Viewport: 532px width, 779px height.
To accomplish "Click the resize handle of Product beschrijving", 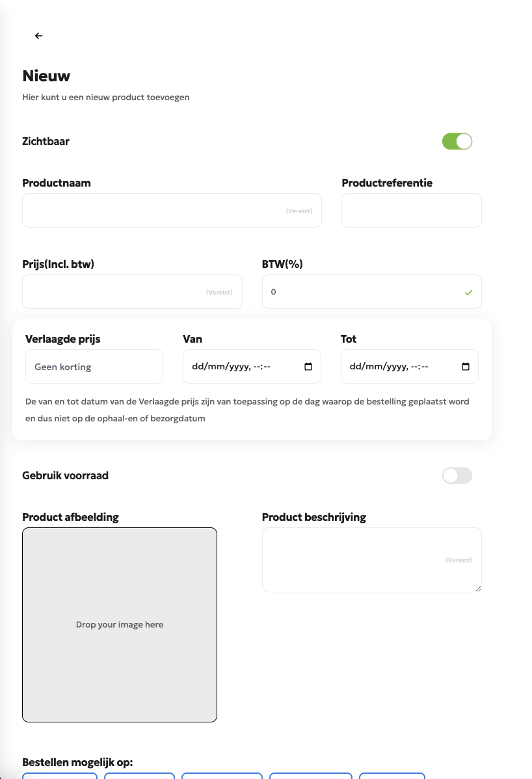I will click(478, 588).
